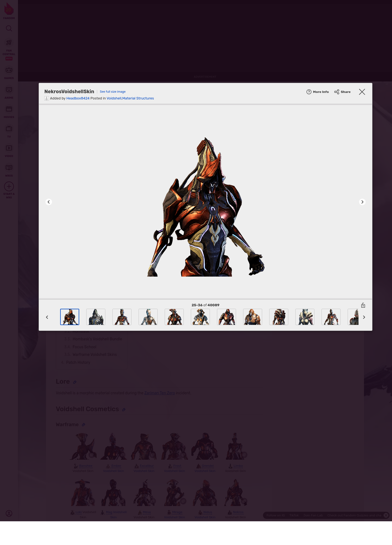392x545 pixels.
Task: Move thumbnail carousel to the left
Action: (47, 317)
